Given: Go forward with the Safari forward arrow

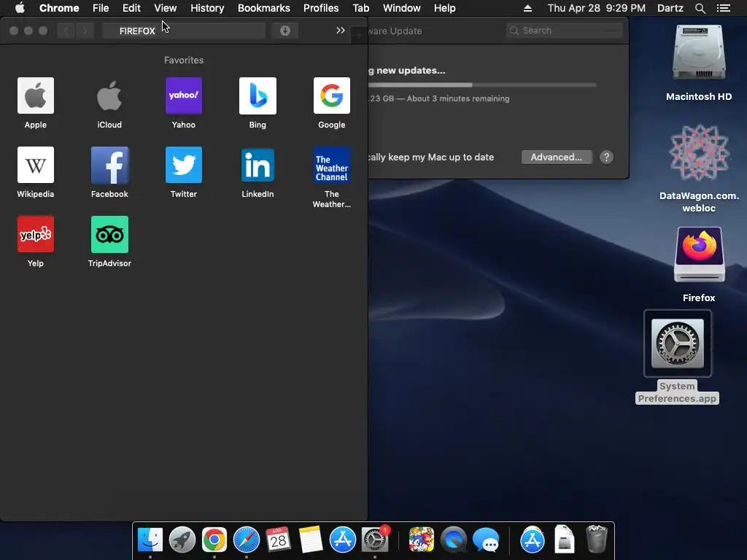Looking at the screenshot, I should click(x=85, y=31).
